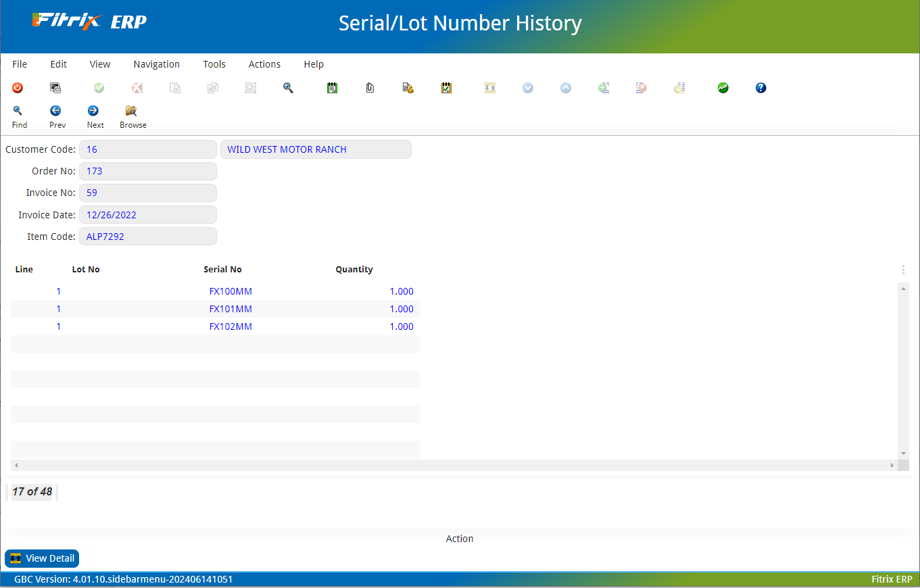Screen dimensions: 920x588
Task: Select the Find tool
Action: coord(19,115)
